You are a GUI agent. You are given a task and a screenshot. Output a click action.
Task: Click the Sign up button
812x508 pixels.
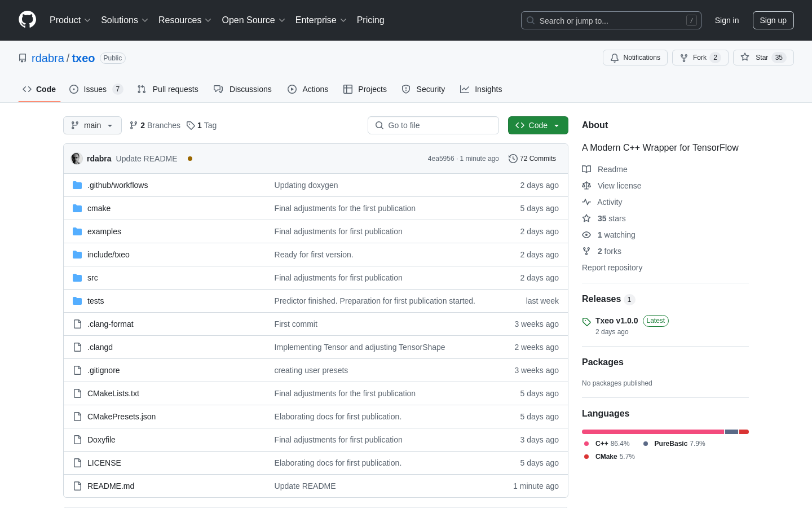pos(773,20)
